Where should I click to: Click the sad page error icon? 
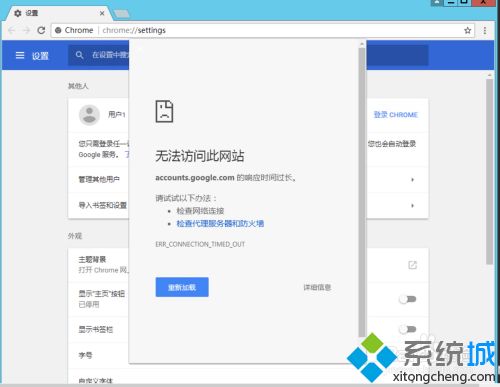tap(164, 111)
